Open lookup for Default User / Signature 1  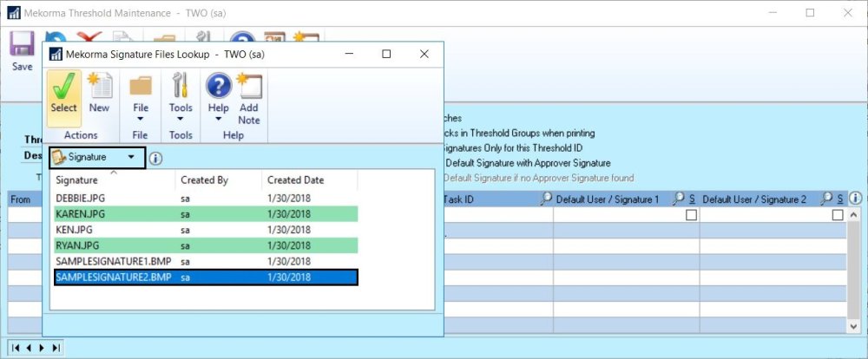coord(680,199)
